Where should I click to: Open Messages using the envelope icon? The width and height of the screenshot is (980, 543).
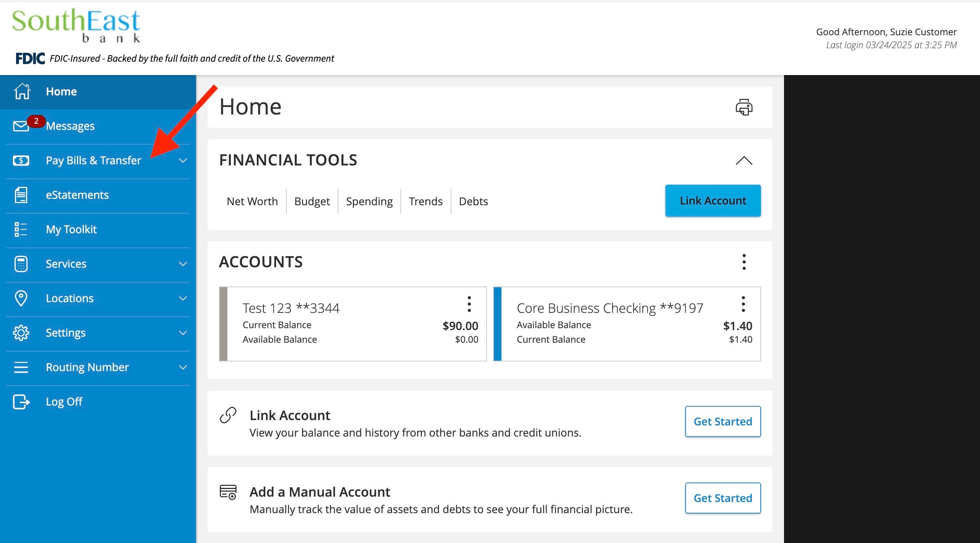pos(21,126)
